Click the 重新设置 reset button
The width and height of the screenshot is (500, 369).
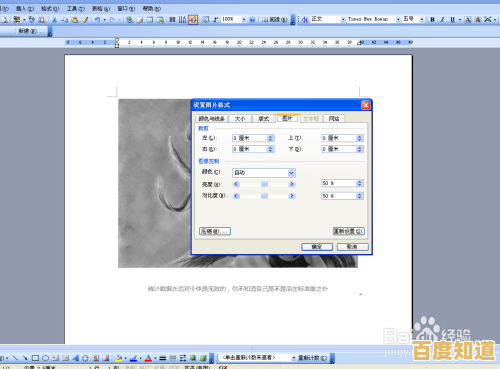pyautogui.click(x=349, y=231)
